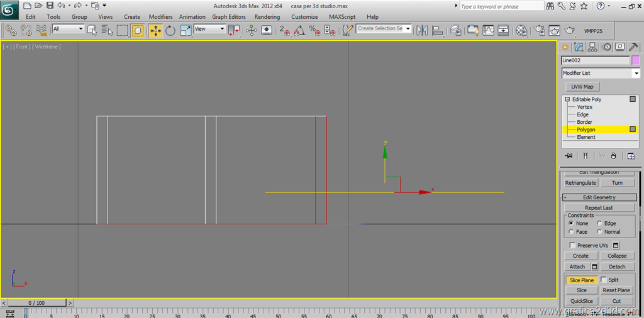The image size is (644, 318).
Task: Collapse the Editable Poly tree node
Action: pos(567,99)
